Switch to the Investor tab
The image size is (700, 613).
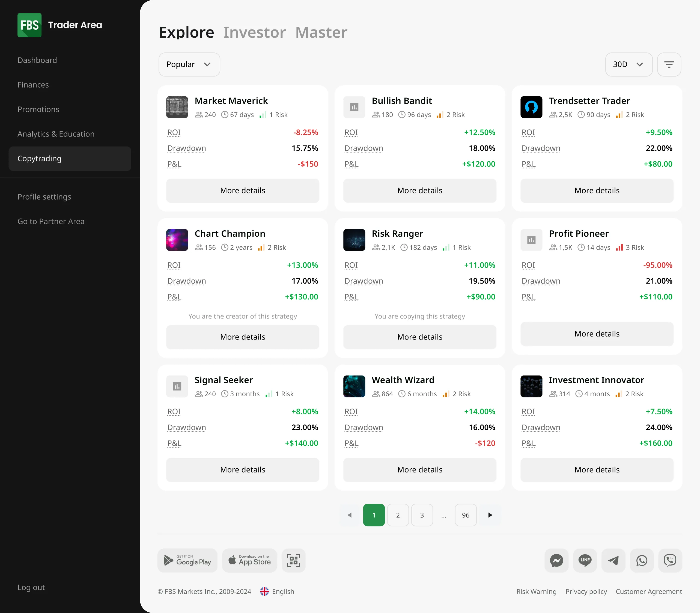pos(254,32)
